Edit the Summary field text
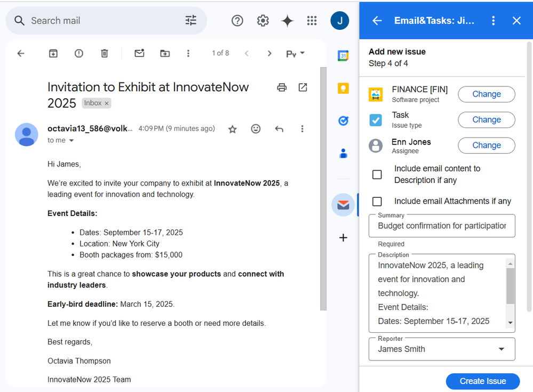Screen dimensions: 533x392 click(442, 226)
